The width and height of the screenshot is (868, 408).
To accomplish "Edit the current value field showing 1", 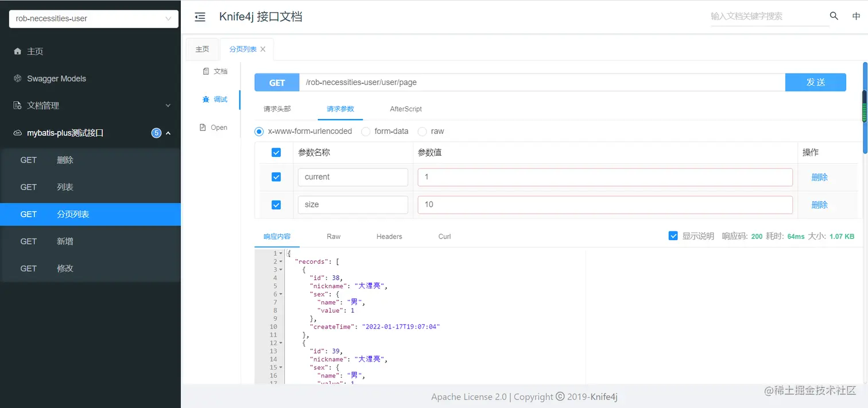I will 605,177.
